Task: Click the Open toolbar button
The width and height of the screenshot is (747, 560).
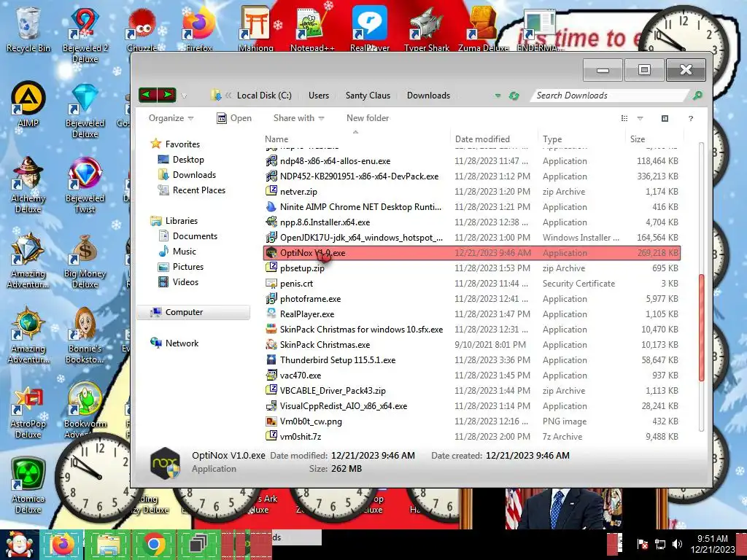Action: (x=234, y=118)
